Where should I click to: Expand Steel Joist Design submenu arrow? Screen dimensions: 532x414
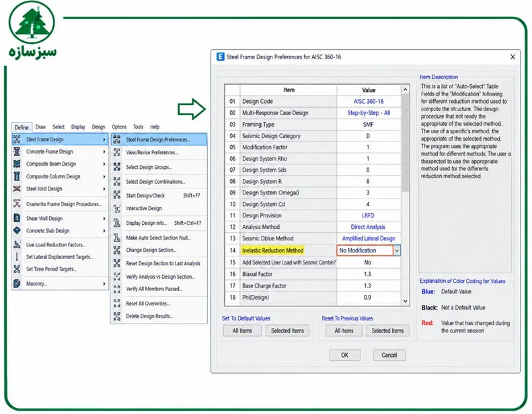pyautogui.click(x=104, y=189)
